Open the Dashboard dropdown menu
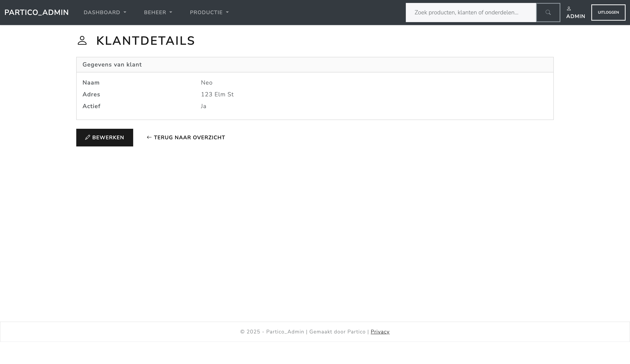This screenshot has height=364, width=630. point(105,13)
